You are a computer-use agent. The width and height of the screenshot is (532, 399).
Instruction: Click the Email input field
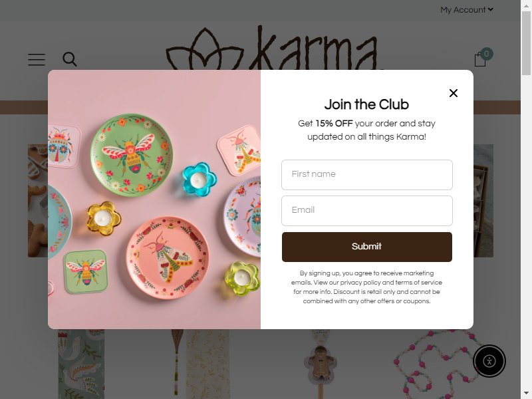pyautogui.click(x=367, y=211)
